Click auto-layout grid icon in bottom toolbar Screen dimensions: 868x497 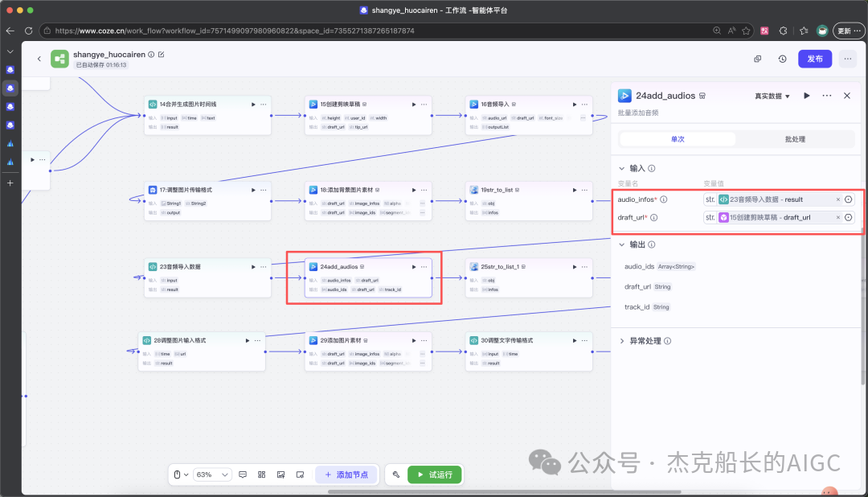262,474
